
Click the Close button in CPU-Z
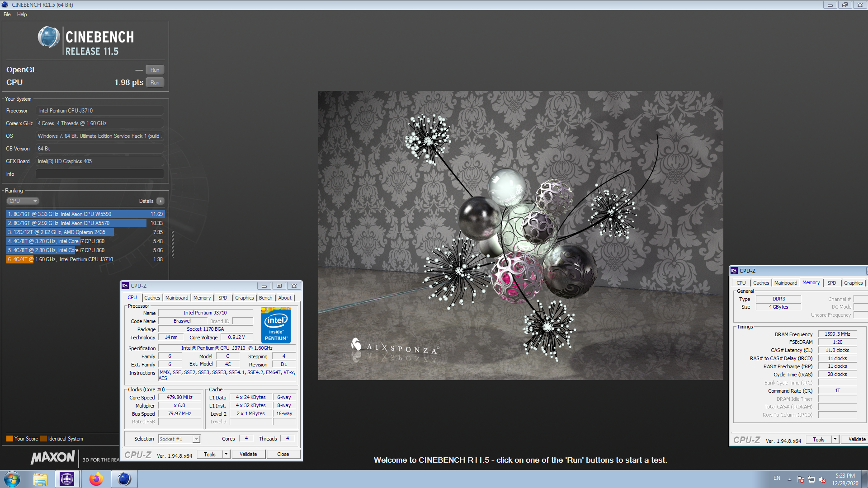click(283, 455)
